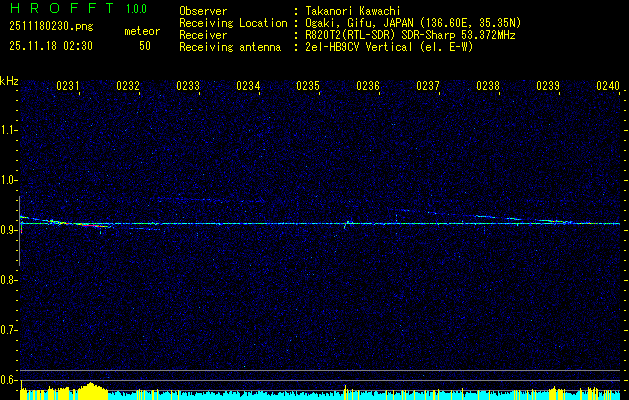Click the 0.9 frequency axis label
This screenshot has height=400, width=629.
(x=9, y=230)
